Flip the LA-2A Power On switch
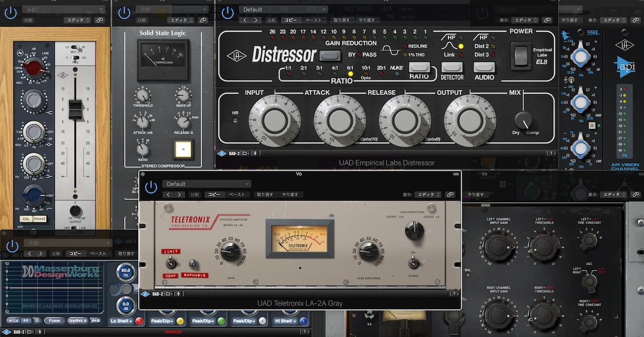Screen dimensions: 644x337 click(414, 263)
